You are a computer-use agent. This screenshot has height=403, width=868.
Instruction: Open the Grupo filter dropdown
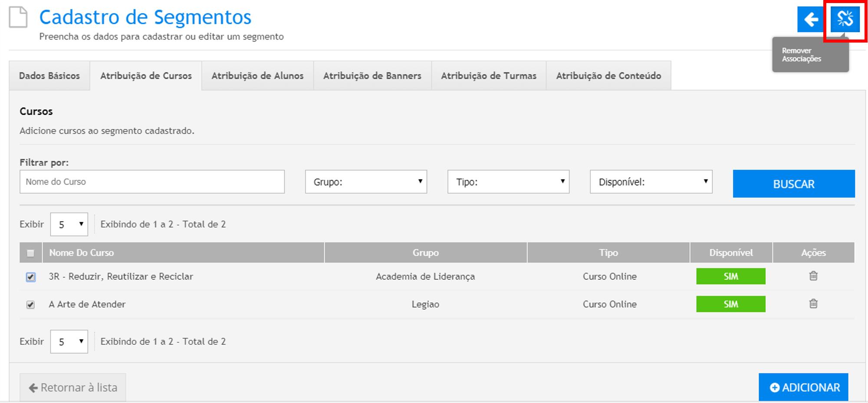click(x=366, y=182)
